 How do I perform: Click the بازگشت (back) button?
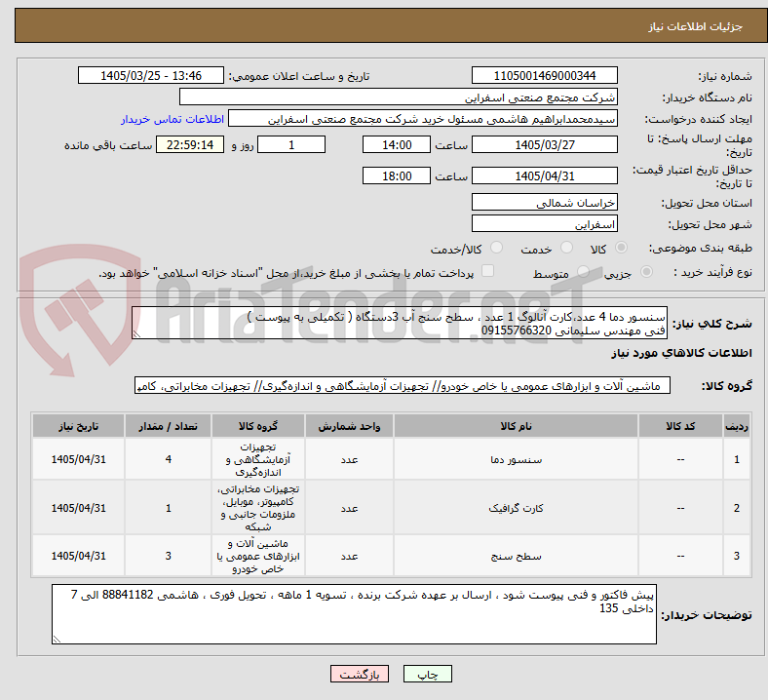(x=359, y=674)
